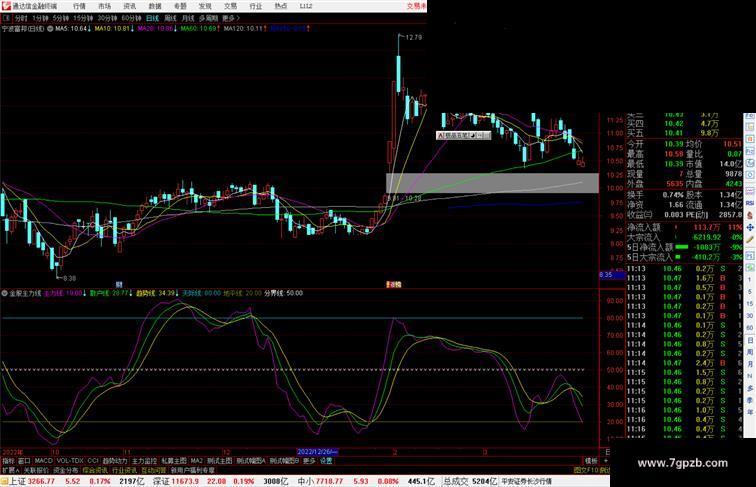Viewport: 756px width, 487px height.
Task: Open the 行业资讯 tab
Action: pos(124,470)
